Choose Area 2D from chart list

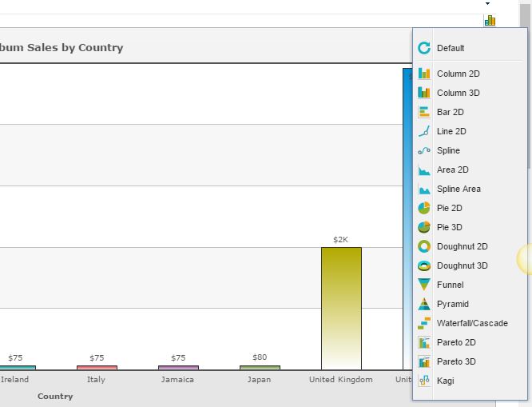(x=452, y=170)
